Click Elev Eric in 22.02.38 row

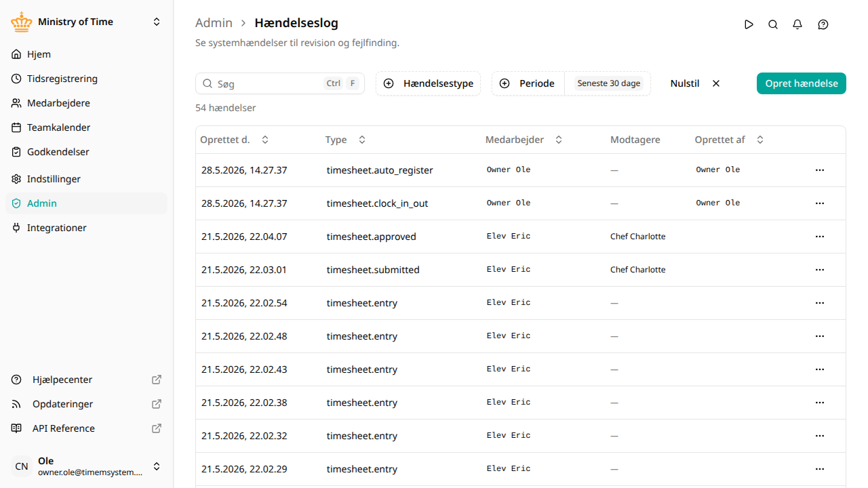click(509, 402)
